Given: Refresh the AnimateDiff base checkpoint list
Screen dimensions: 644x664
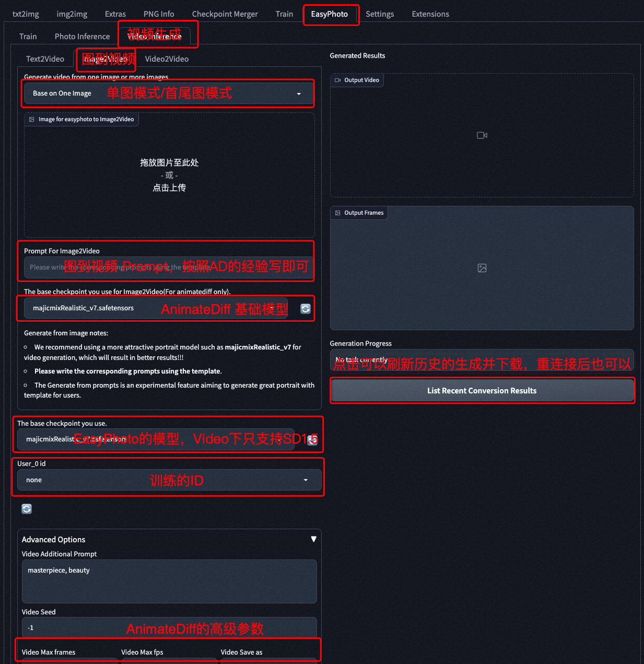Looking at the screenshot, I should click(306, 309).
